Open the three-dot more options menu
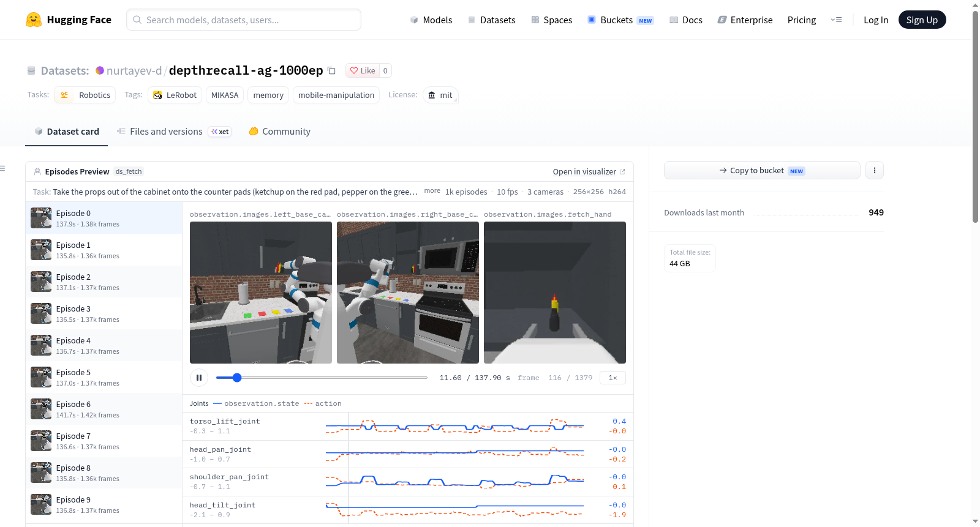This screenshot has height=527, width=980. click(875, 170)
